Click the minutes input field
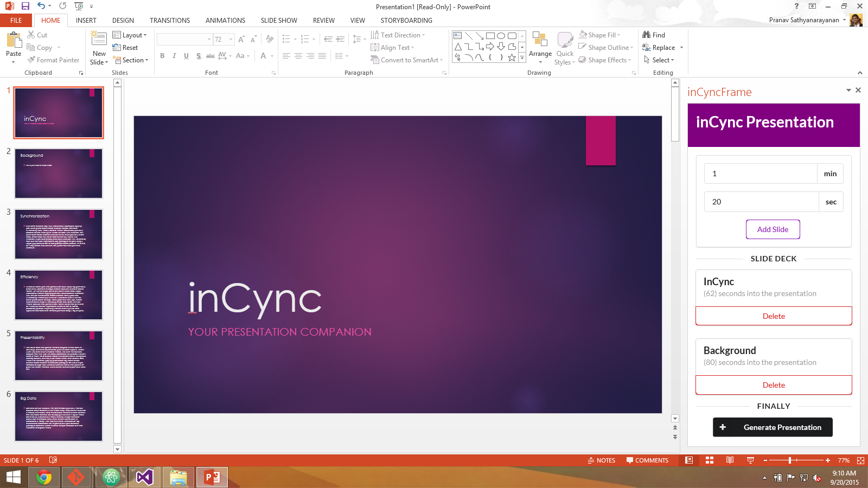 pos(761,174)
